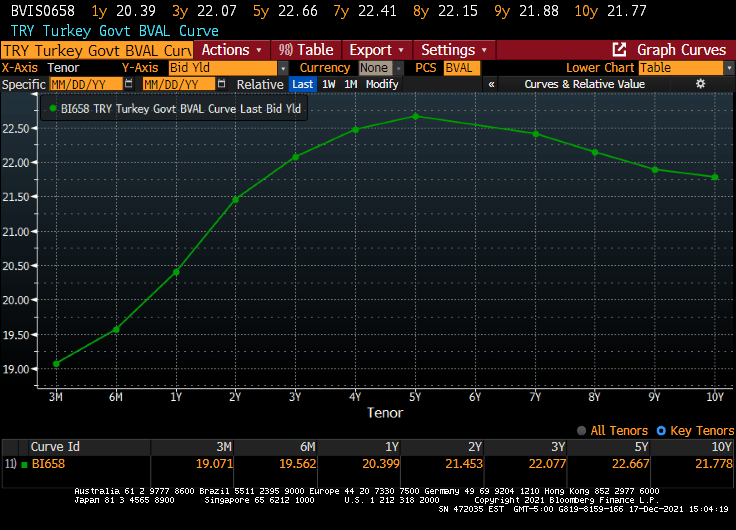The width and height of the screenshot is (736, 530).
Task: Click the first Specific date input field
Action: tap(85, 84)
